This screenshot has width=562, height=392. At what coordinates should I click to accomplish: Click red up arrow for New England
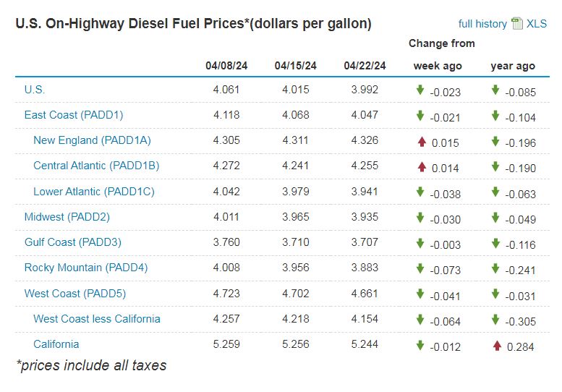coord(421,142)
